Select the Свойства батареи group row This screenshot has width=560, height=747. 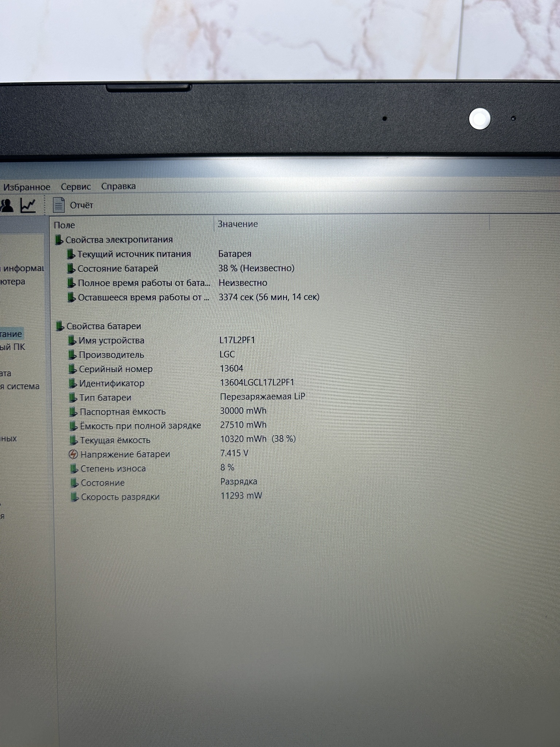(98, 326)
